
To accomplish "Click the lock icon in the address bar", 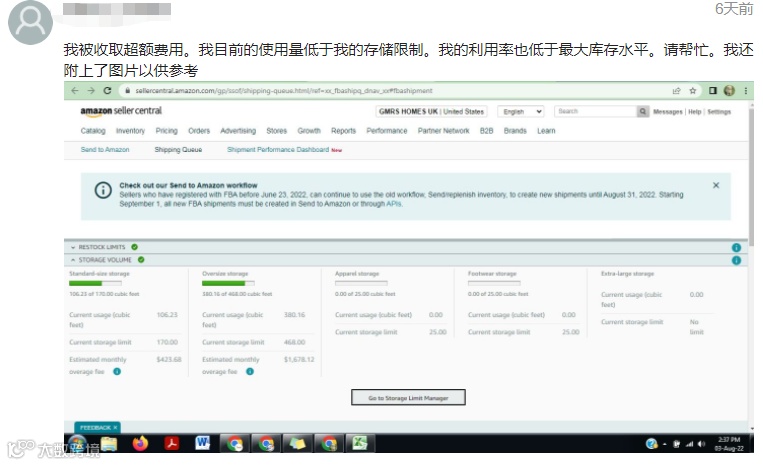I will click(x=127, y=90).
